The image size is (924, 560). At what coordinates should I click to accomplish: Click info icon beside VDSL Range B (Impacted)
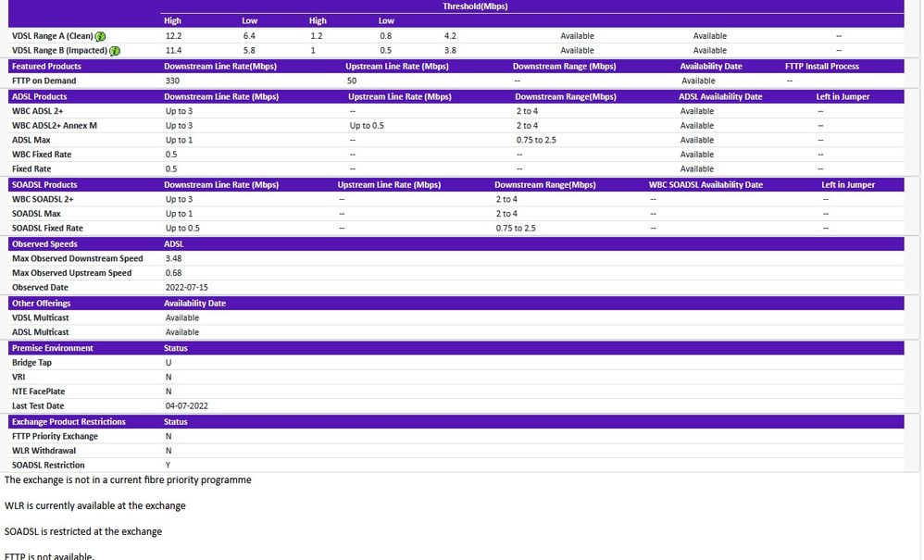click(x=115, y=51)
